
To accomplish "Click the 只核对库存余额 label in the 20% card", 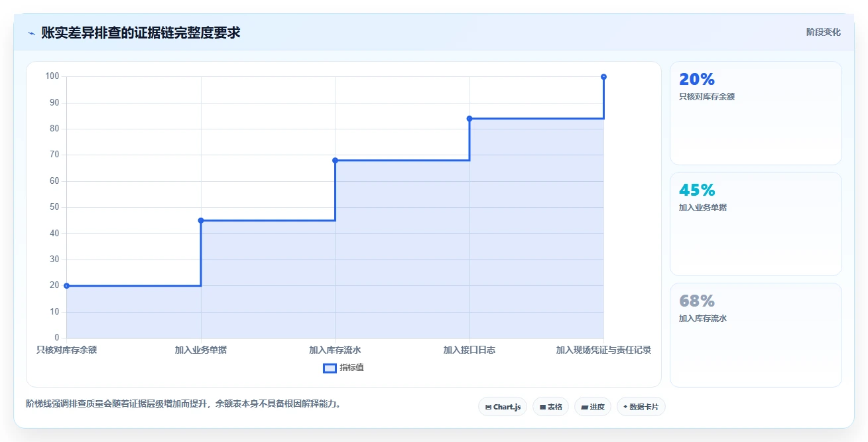I will [x=707, y=97].
